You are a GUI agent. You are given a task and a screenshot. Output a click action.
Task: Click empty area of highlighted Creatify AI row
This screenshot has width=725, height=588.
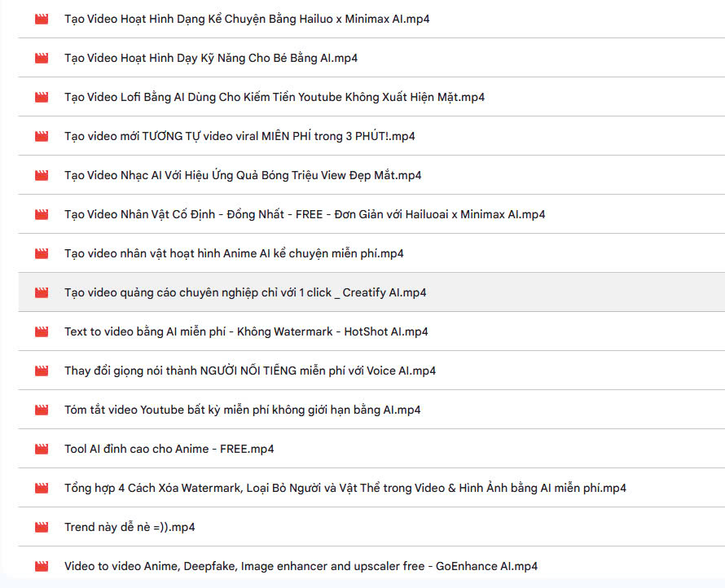coord(570,292)
